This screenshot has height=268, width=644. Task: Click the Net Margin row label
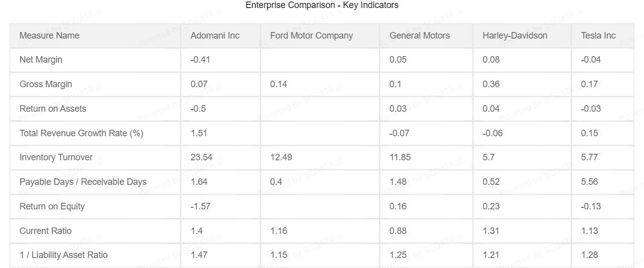[41, 60]
